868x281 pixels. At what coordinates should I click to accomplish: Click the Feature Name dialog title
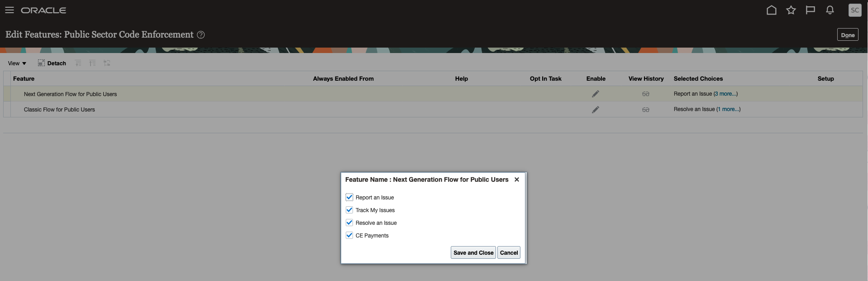point(427,179)
